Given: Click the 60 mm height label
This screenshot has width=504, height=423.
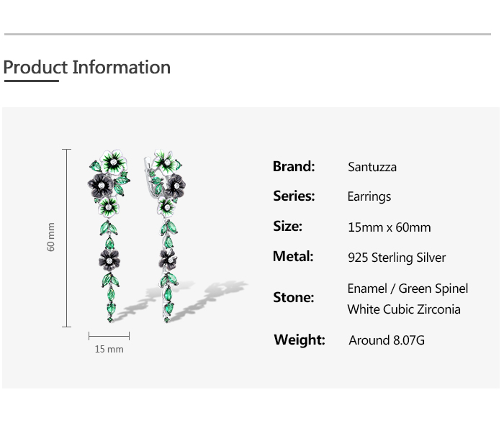Looking at the screenshot, I should pyautogui.click(x=51, y=237).
